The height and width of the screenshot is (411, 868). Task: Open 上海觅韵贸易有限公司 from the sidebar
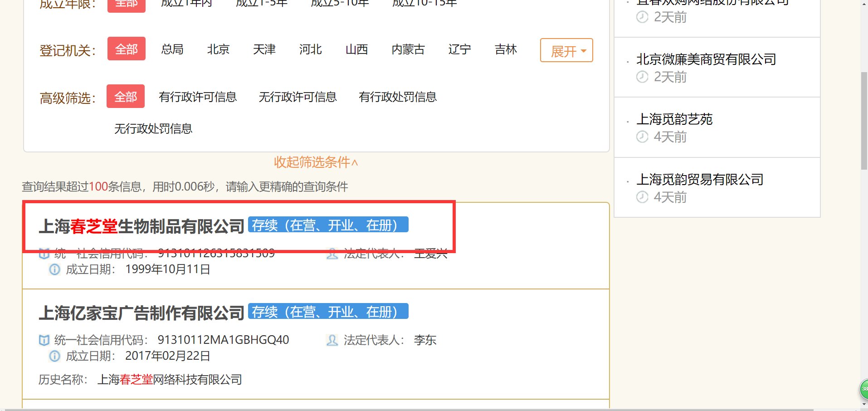coord(700,180)
